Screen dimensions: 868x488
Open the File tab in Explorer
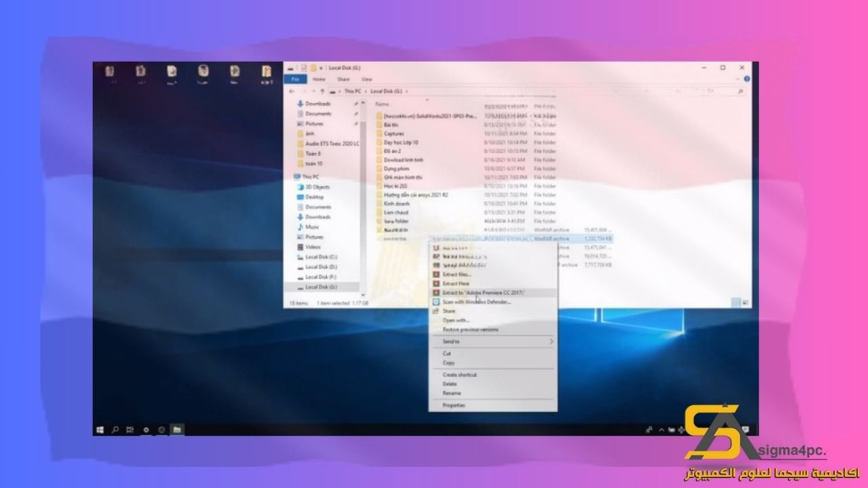click(x=295, y=79)
